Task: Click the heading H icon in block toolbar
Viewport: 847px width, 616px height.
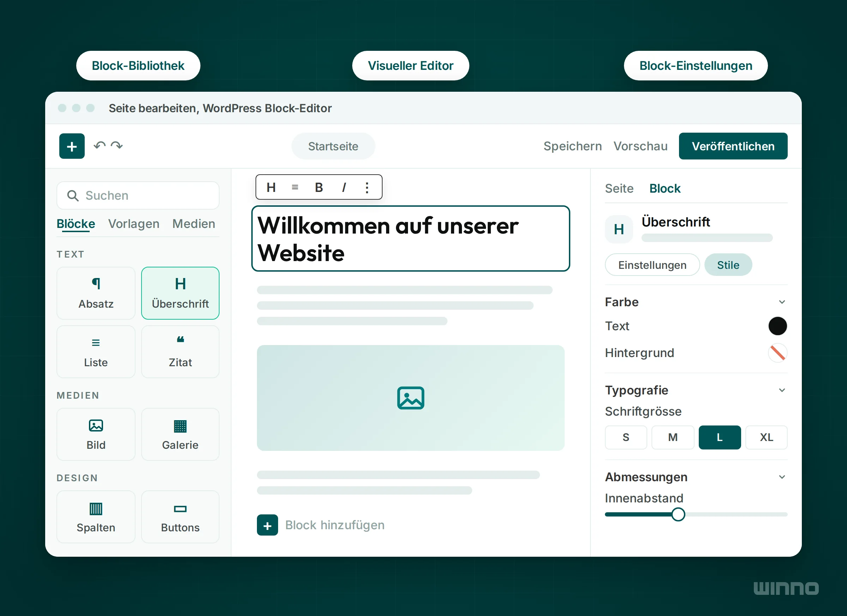Action: point(271,187)
